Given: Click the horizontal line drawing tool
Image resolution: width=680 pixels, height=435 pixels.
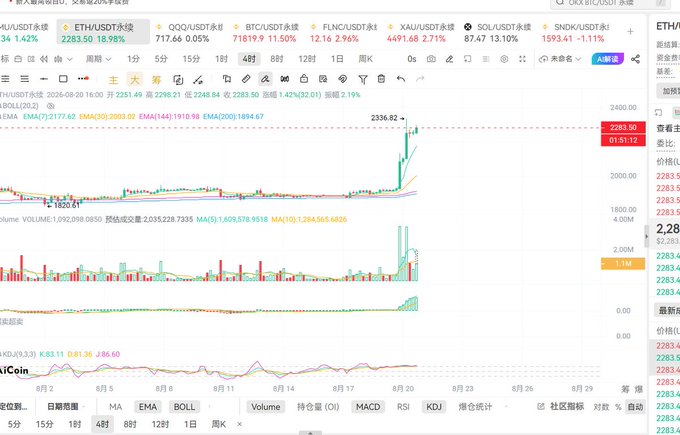Looking at the screenshot, I should (x=44, y=79).
